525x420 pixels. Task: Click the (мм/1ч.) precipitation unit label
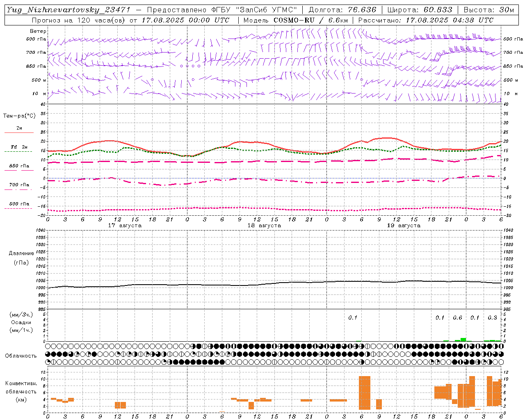21,330
